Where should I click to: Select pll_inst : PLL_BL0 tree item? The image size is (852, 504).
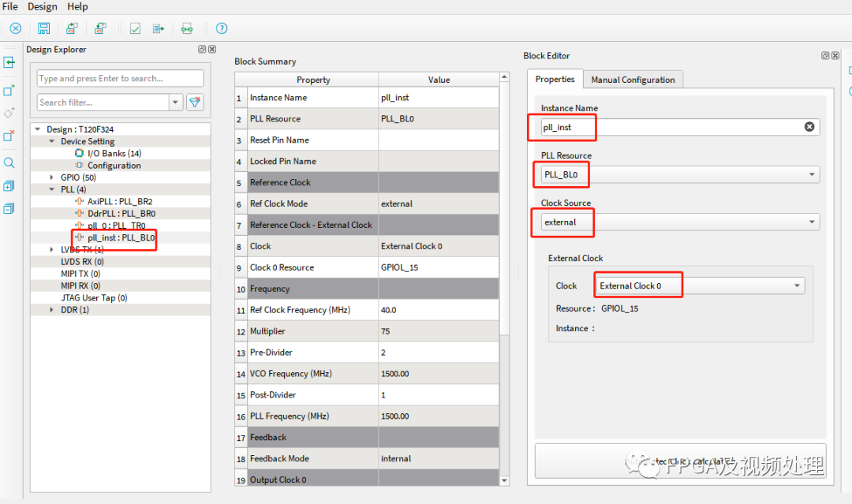pyautogui.click(x=121, y=237)
